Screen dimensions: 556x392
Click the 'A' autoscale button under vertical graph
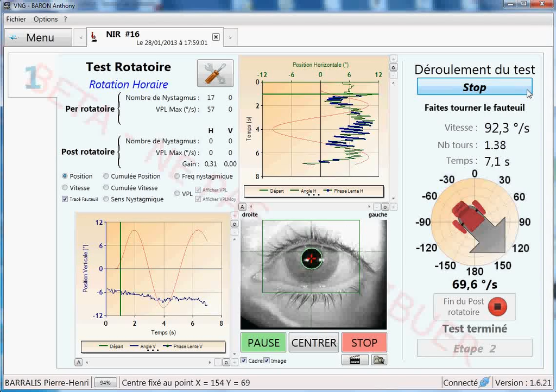(x=79, y=362)
